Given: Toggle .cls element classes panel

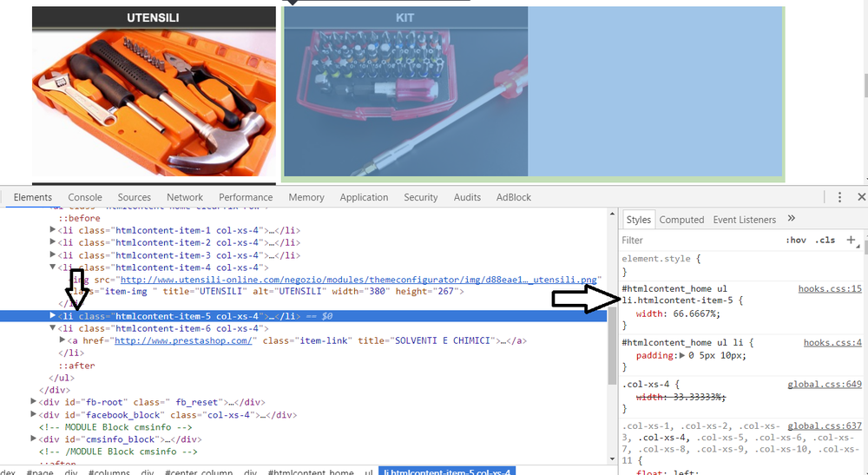Looking at the screenshot, I should point(825,241).
